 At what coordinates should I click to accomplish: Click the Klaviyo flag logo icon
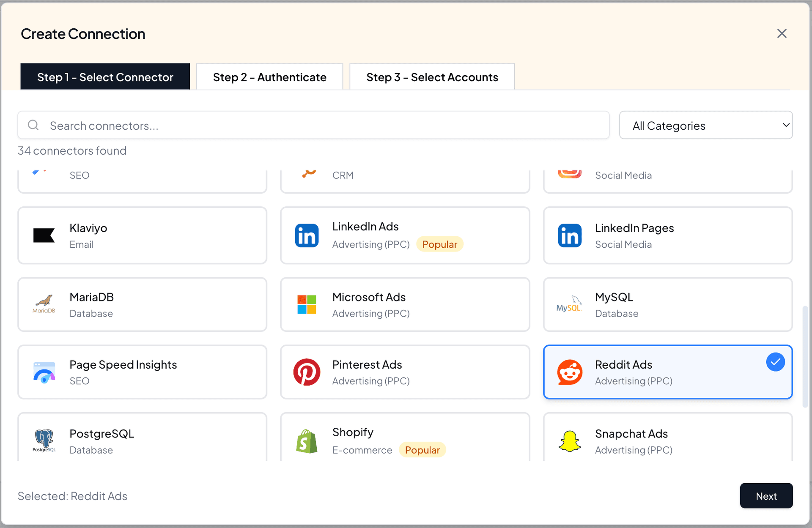(x=44, y=235)
